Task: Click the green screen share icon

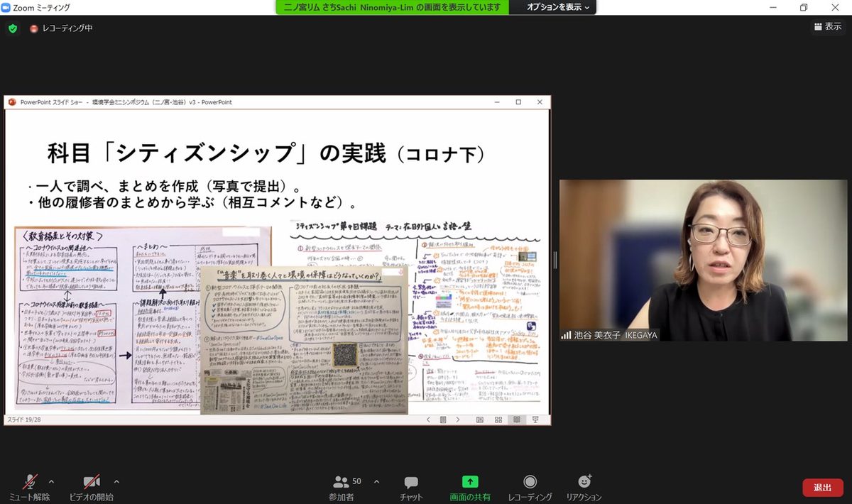Action: click(x=470, y=482)
